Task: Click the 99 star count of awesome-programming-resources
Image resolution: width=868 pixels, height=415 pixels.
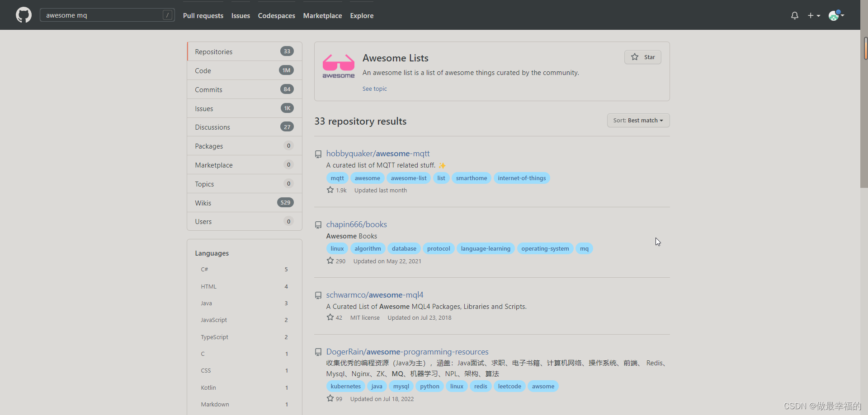Action: 334,399
